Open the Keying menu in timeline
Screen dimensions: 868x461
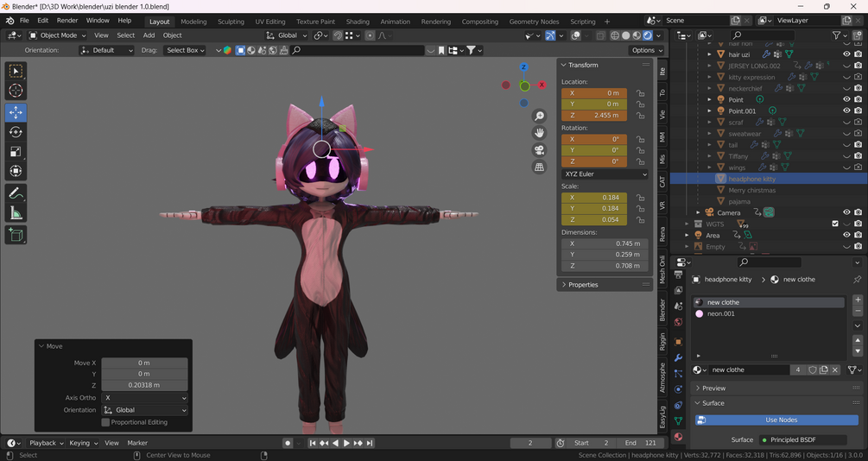pos(82,443)
